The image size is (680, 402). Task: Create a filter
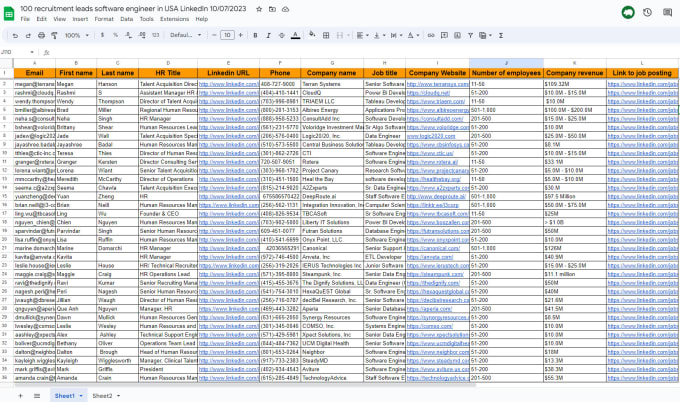470,36
